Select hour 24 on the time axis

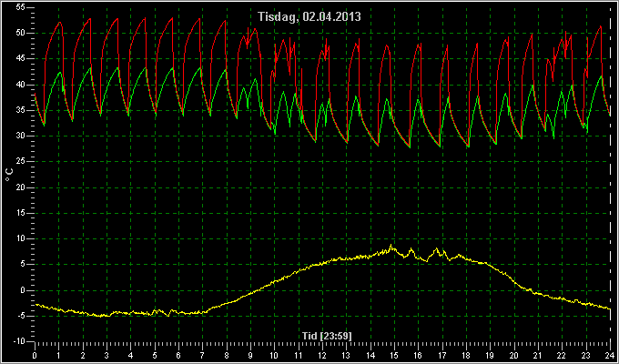tap(610, 355)
